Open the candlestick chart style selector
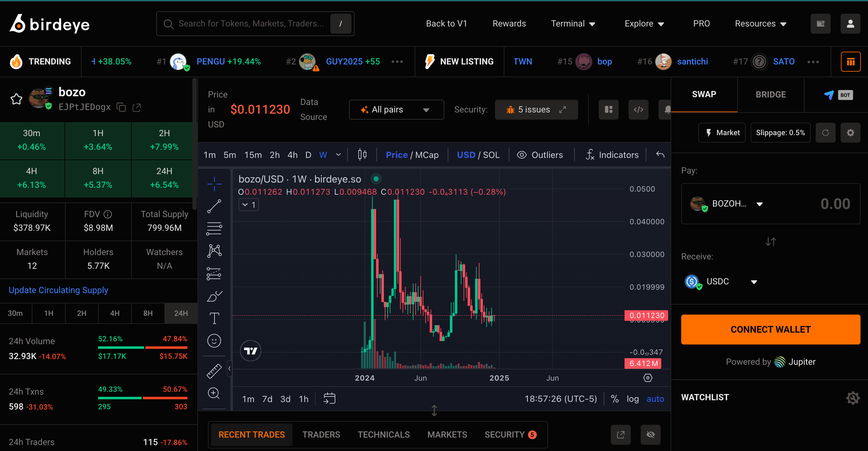868x451 pixels. point(362,155)
